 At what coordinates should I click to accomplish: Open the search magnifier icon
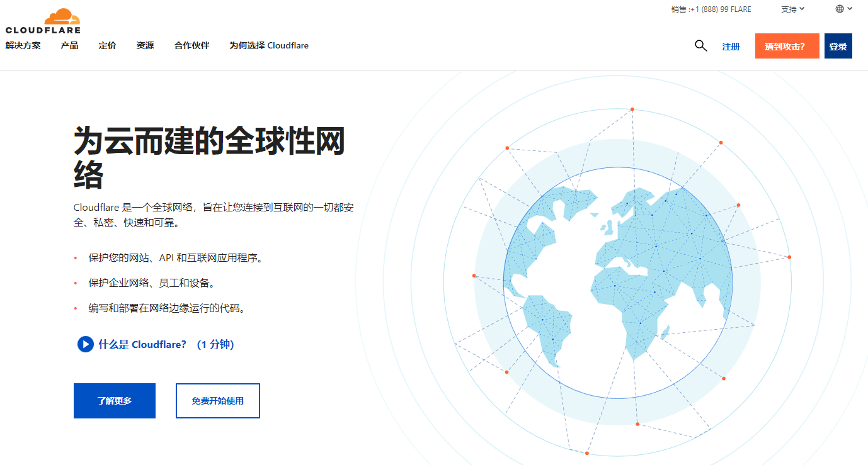(x=700, y=46)
